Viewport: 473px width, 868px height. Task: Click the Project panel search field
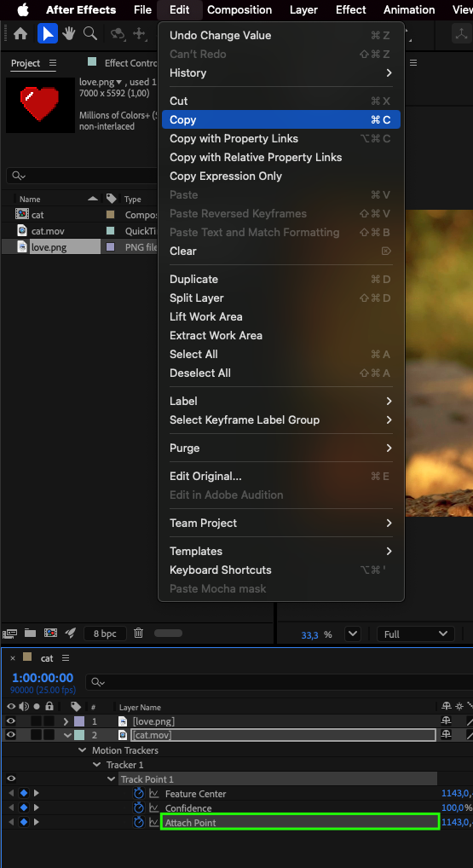coord(83,176)
